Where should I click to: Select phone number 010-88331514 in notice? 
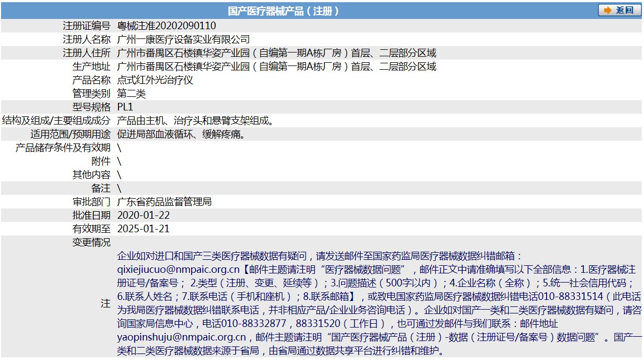click(570, 297)
